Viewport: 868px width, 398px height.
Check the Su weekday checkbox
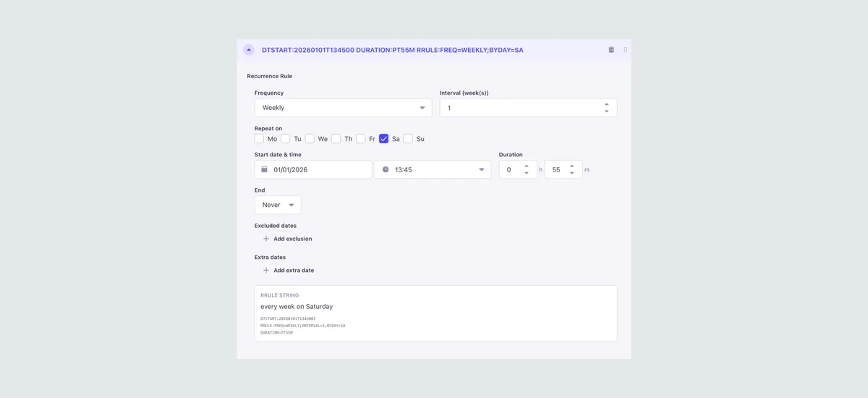409,138
